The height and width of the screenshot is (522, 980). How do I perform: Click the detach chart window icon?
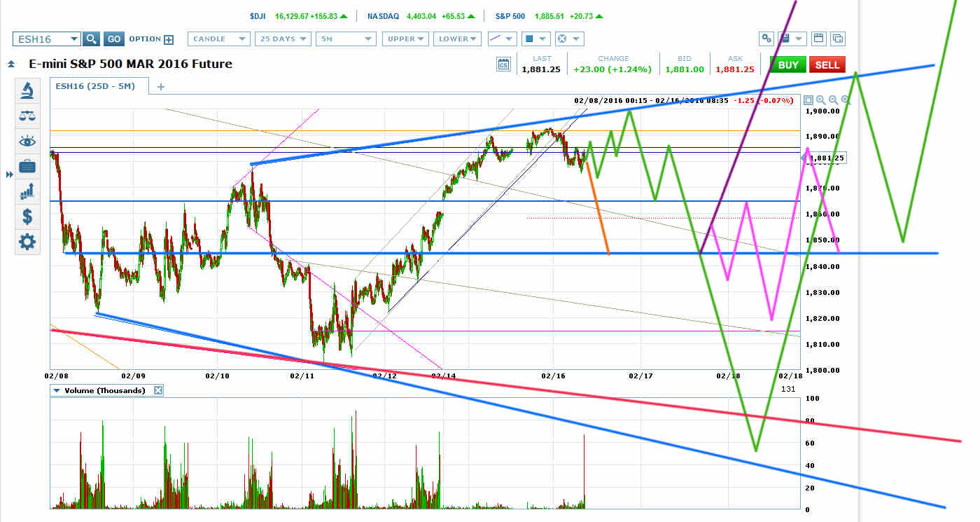pyautogui.click(x=837, y=39)
